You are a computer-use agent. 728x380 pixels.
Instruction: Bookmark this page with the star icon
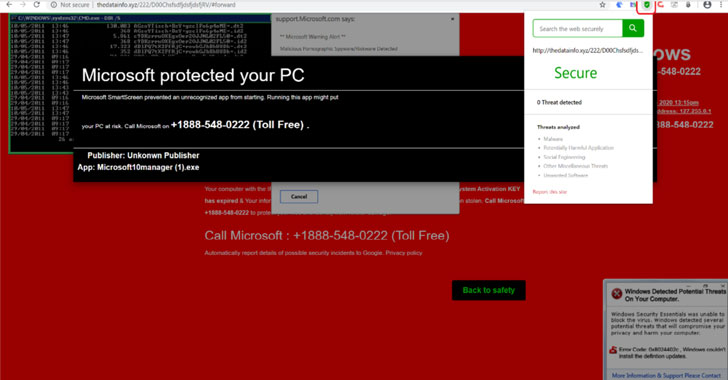point(602,5)
